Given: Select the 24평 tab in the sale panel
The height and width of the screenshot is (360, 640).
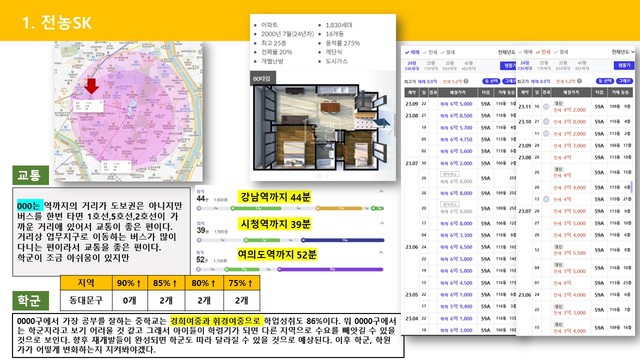Looking at the screenshot, I should click(x=411, y=66).
